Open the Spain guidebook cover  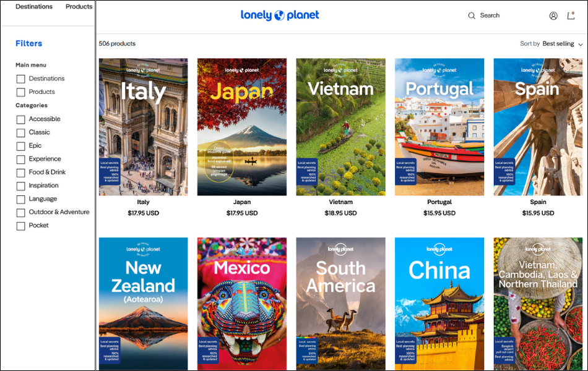coord(538,127)
